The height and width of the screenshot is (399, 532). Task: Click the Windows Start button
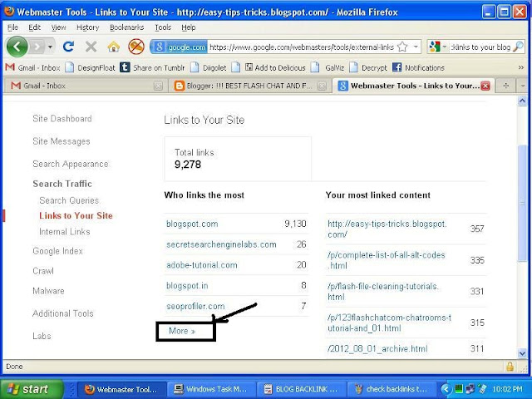[32, 389]
